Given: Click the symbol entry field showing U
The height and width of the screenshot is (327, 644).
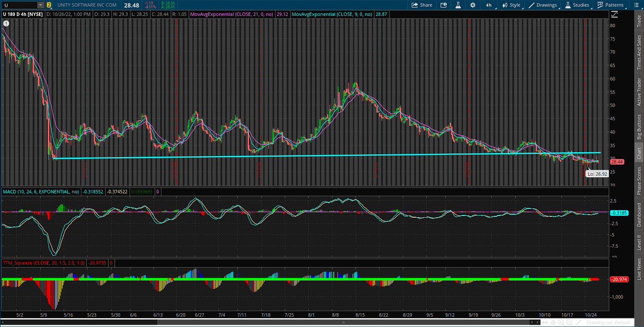Looking at the screenshot, I should click(x=19, y=5).
